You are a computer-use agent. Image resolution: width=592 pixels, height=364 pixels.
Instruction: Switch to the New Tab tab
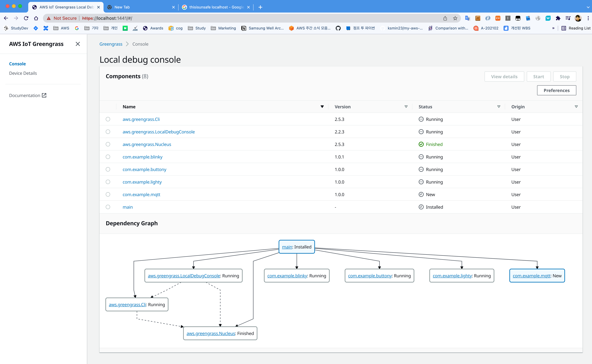coord(141,7)
